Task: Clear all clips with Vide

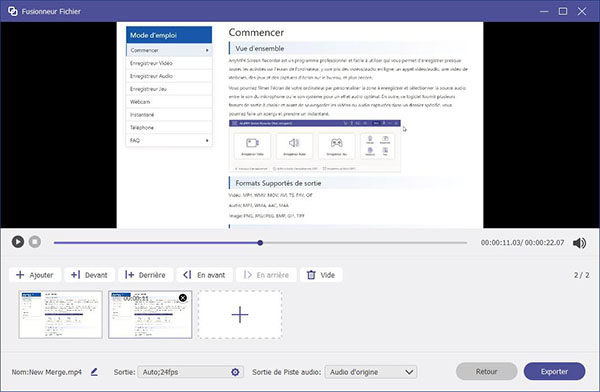Action: click(321, 275)
